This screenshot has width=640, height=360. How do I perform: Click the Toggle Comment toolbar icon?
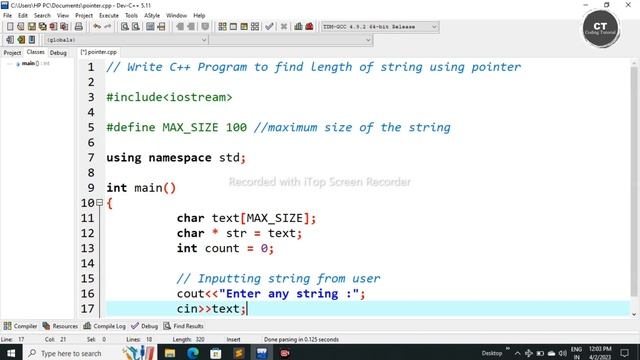pos(205,27)
